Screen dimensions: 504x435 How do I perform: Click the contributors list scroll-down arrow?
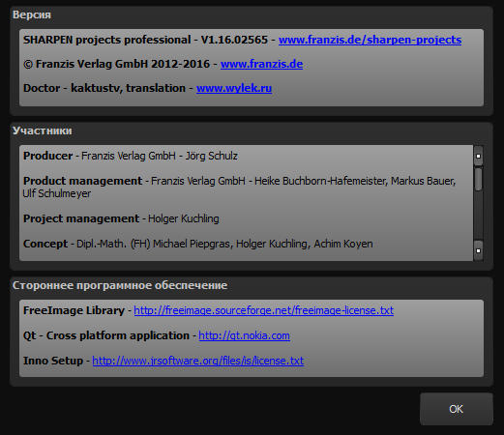point(478,250)
